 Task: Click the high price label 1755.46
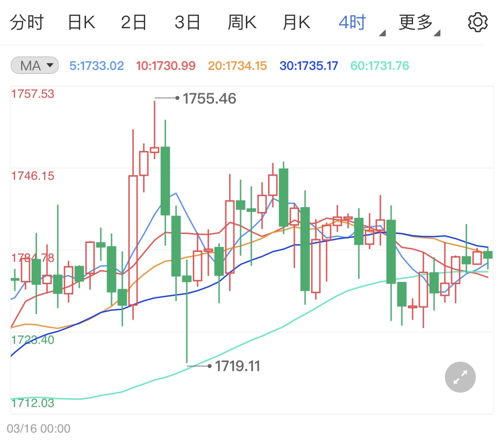point(209,99)
